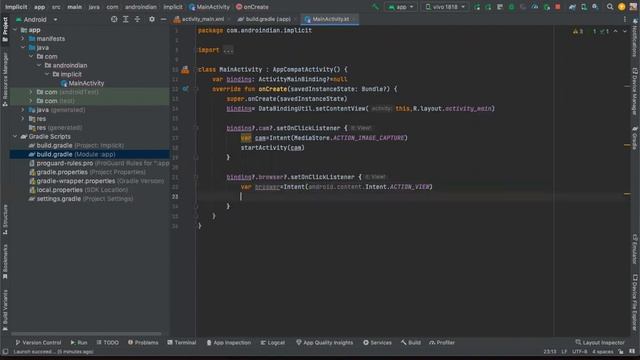Open the Problems tool window

143,342
